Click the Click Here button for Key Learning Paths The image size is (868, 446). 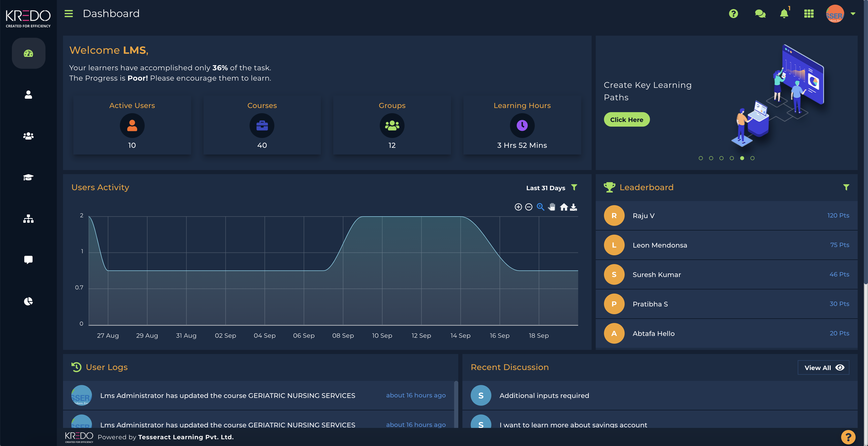coord(626,119)
